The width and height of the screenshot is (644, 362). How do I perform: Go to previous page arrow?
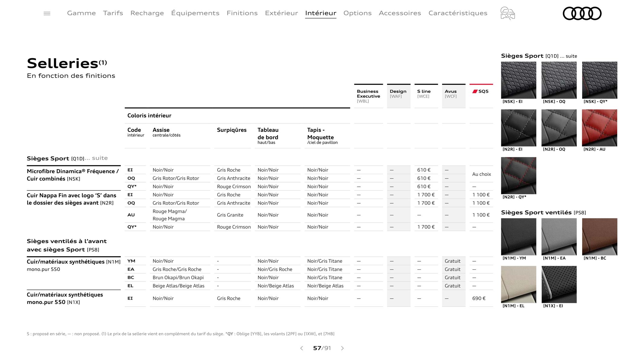[301, 348]
